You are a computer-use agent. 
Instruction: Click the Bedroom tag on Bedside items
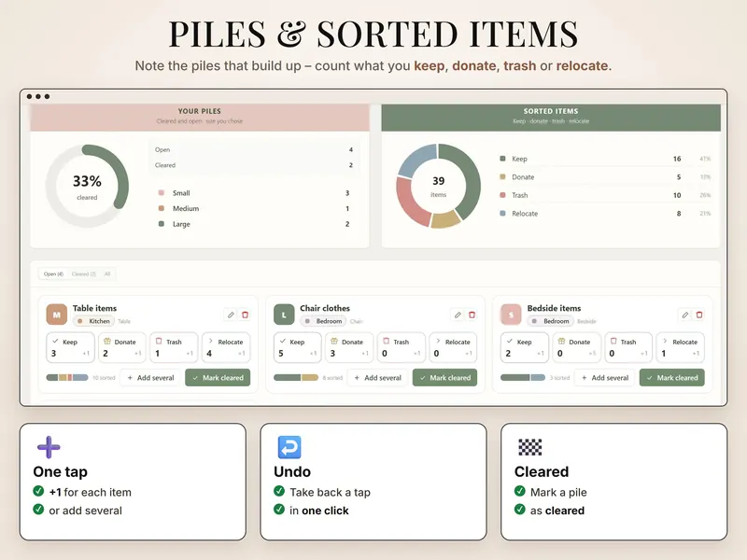pyautogui.click(x=551, y=321)
